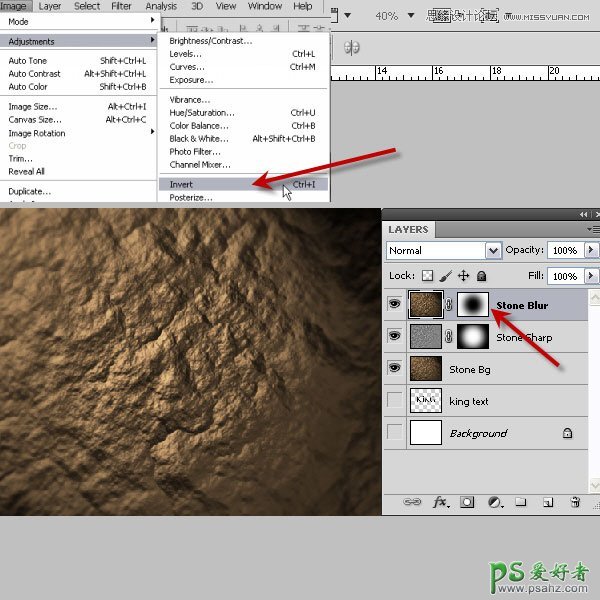Open the Normal blend mode dropdown
Viewport: 600px width, 600px height.
click(492, 250)
